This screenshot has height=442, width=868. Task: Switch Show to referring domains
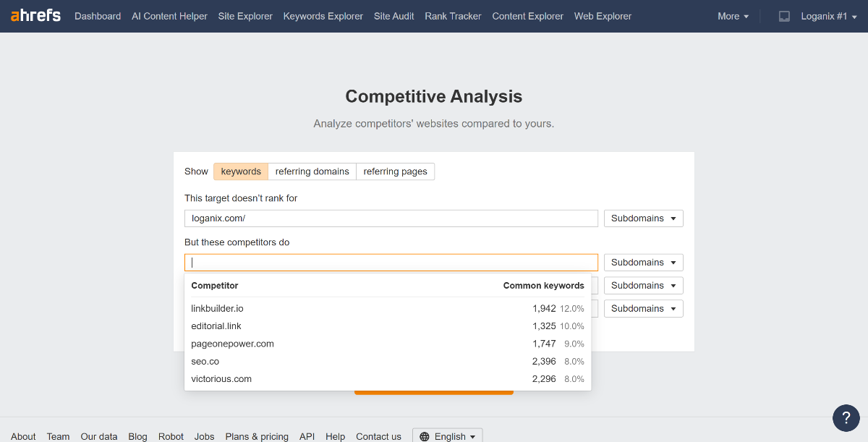(x=312, y=171)
